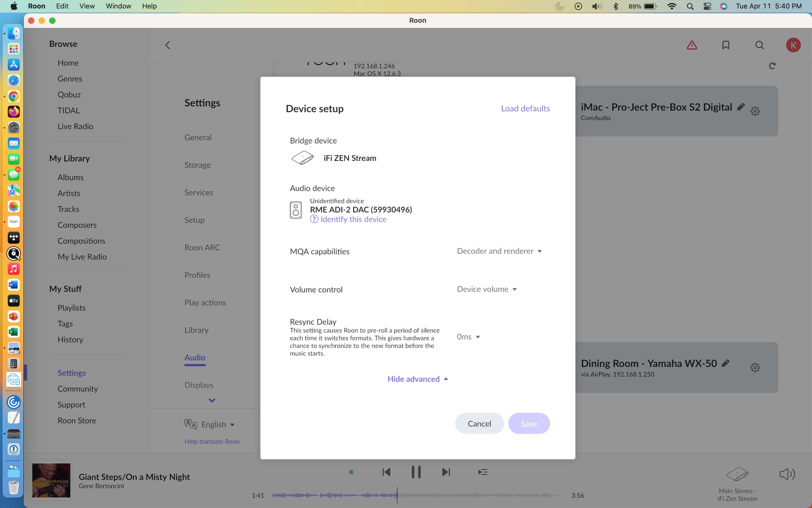The width and height of the screenshot is (812, 508).
Task: Open the Window menu
Action: click(x=118, y=6)
